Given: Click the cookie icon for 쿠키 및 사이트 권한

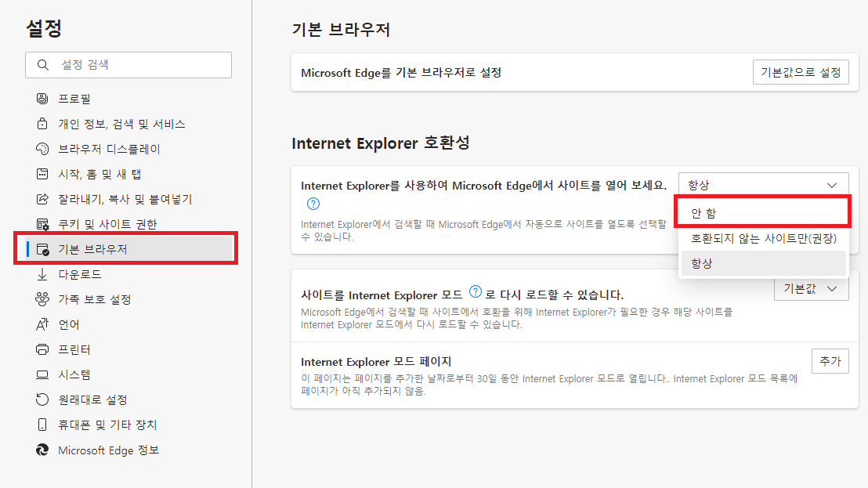Looking at the screenshot, I should 42,224.
